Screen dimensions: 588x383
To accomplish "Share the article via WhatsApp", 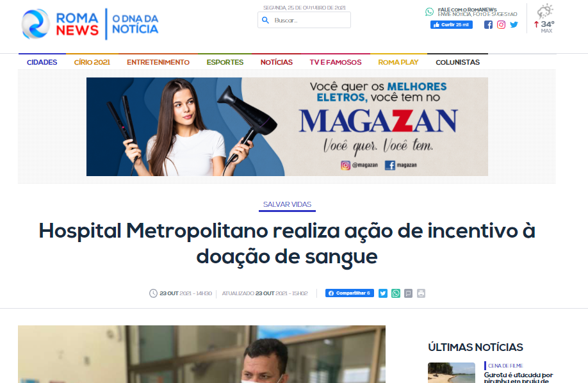I will coord(396,293).
